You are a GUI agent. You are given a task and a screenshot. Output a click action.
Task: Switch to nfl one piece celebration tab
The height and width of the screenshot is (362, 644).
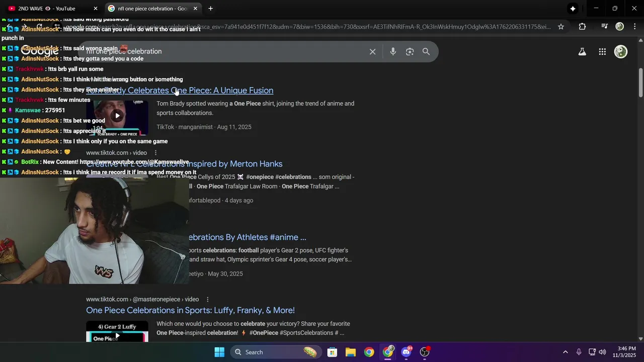tap(152, 9)
